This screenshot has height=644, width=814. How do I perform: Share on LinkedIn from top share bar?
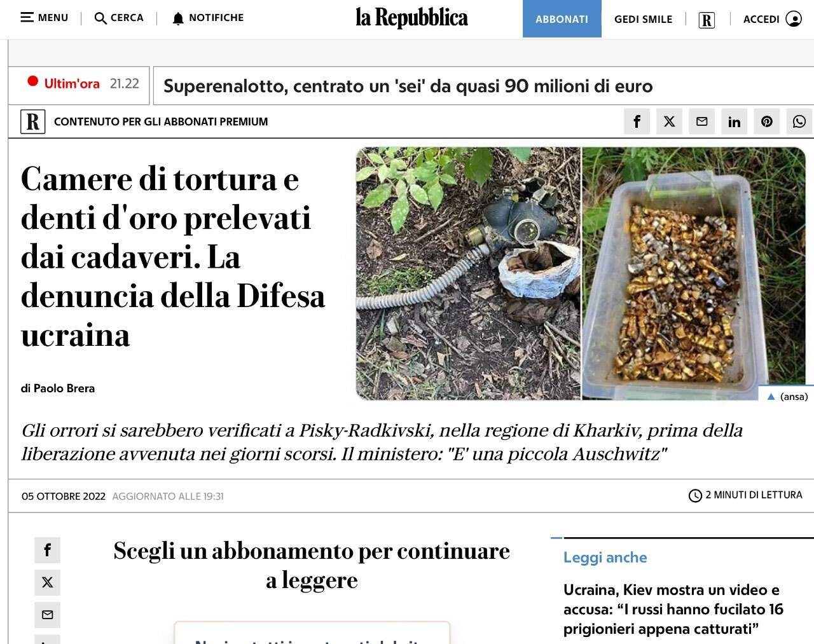tap(734, 121)
